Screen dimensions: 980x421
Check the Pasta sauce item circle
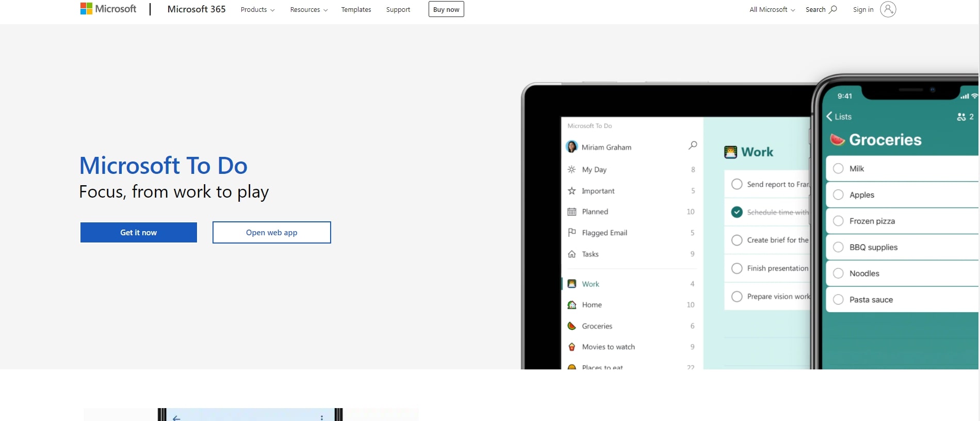pos(838,299)
